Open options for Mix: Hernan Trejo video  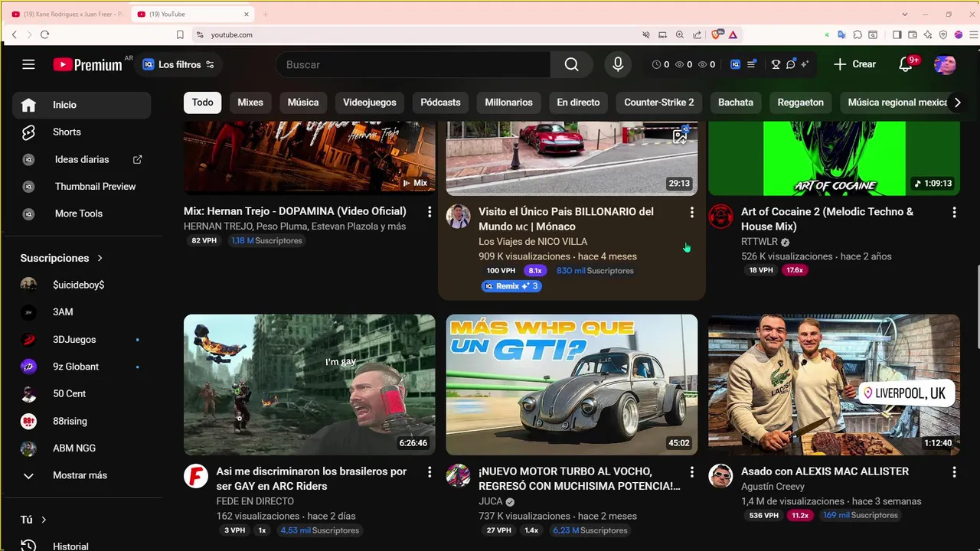tap(430, 212)
